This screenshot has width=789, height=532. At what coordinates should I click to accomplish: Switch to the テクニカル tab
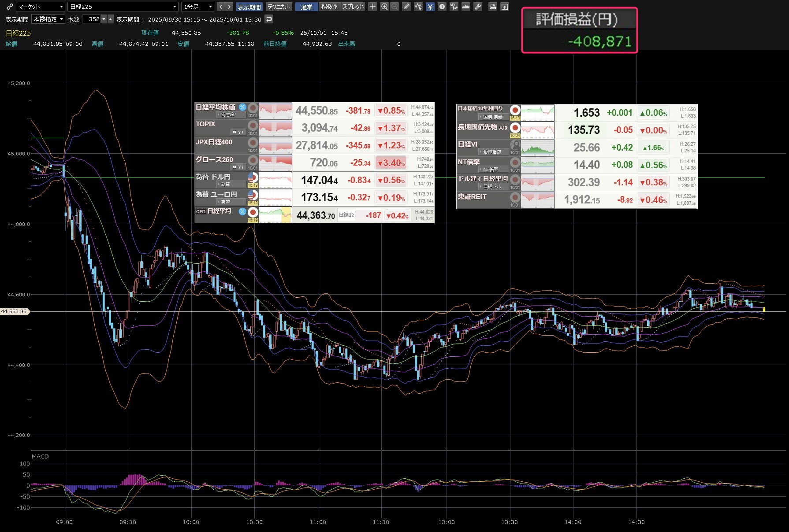[279, 7]
